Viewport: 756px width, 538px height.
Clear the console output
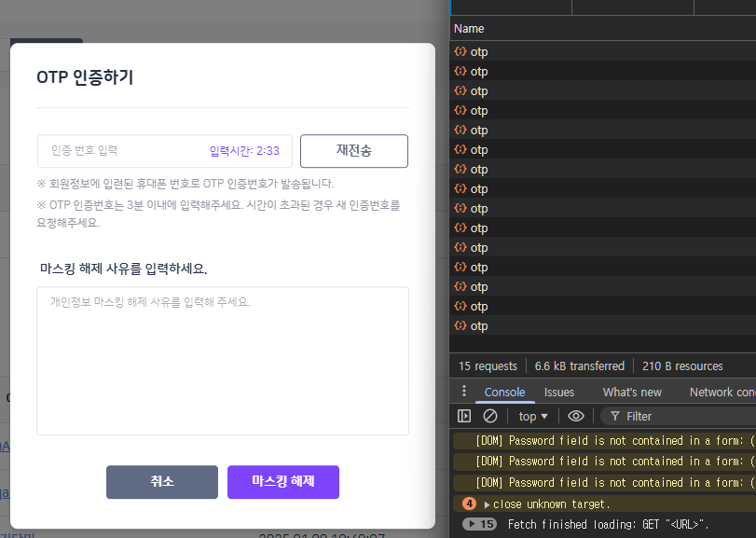click(x=489, y=416)
